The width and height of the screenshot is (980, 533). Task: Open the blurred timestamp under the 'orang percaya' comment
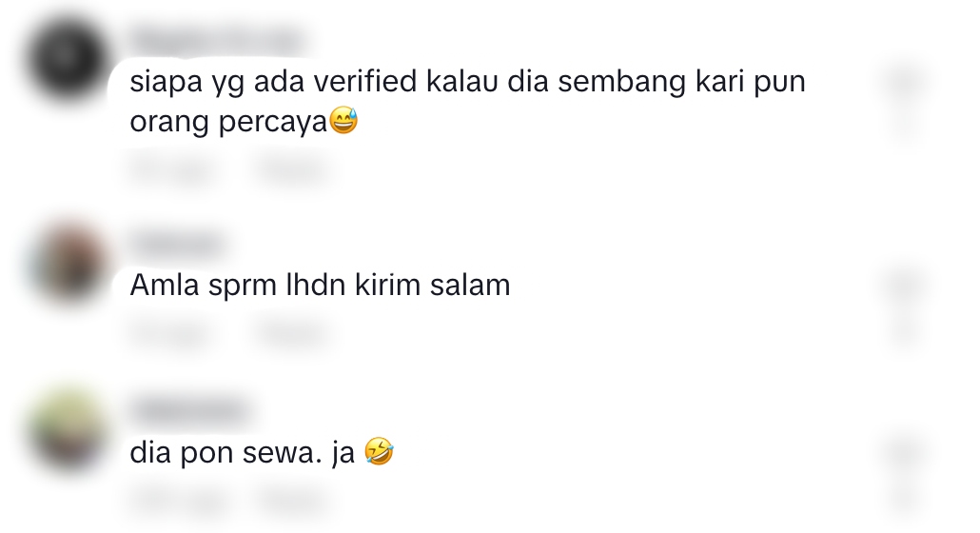click(x=169, y=168)
